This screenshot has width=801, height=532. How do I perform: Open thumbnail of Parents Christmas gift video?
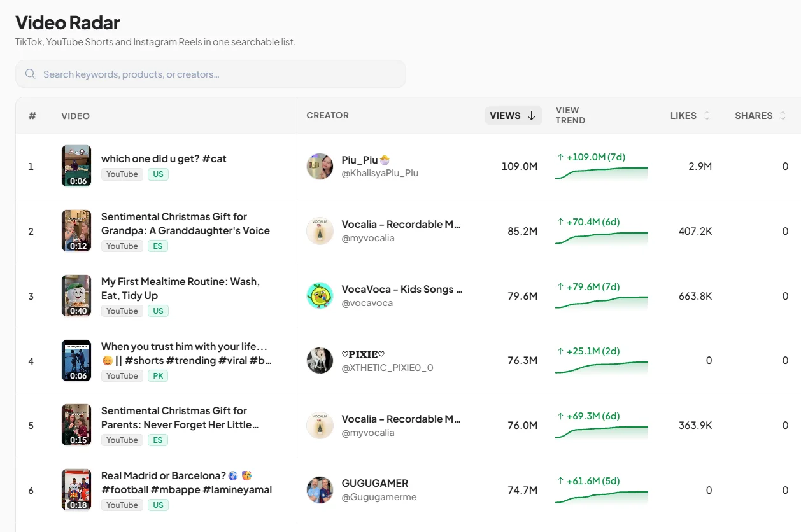76,425
